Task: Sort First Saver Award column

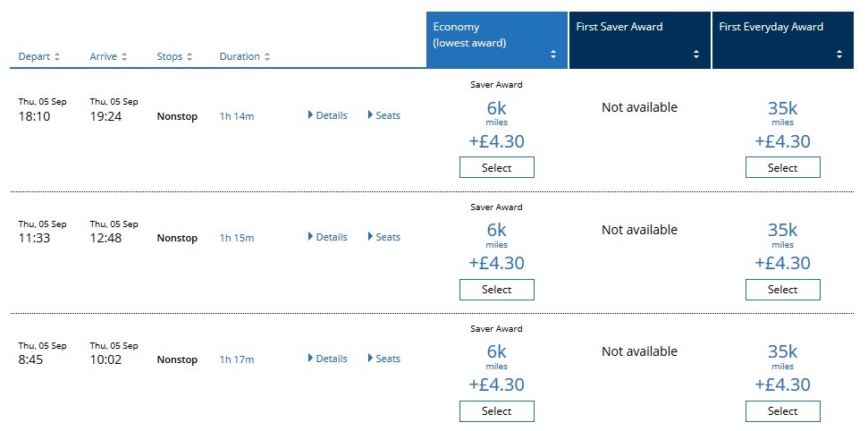Action: click(x=696, y=55)
